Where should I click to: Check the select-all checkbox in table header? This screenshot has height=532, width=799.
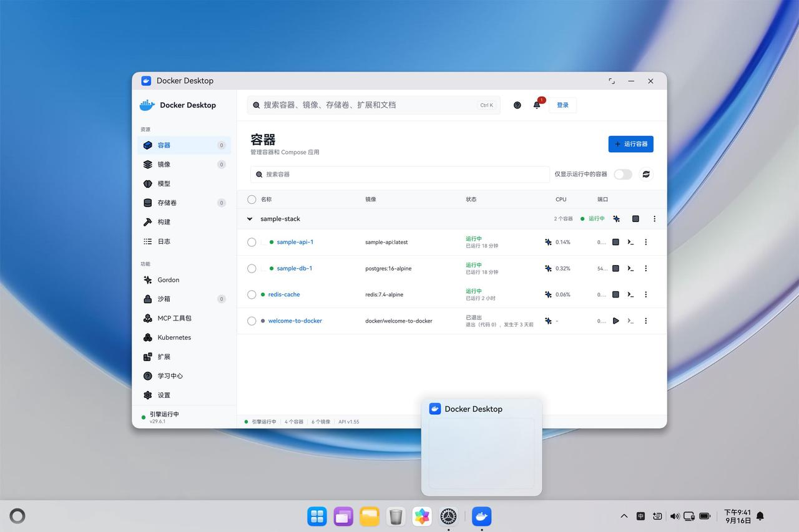point(252,200)
